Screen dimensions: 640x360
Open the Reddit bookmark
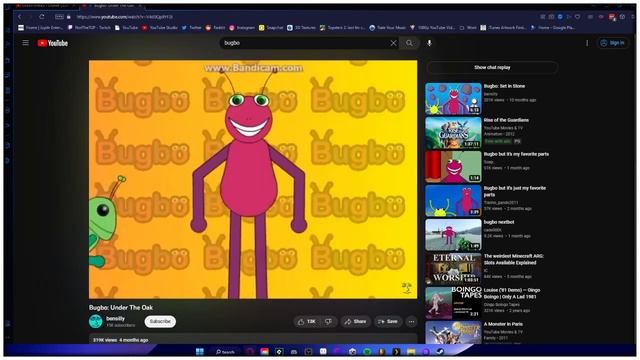point(215,28)
